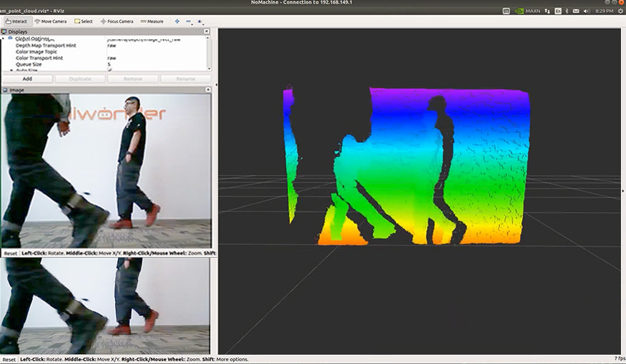Expand the Global Options tree item
Viewport: 626px width, 364px height.
[4, 39]
